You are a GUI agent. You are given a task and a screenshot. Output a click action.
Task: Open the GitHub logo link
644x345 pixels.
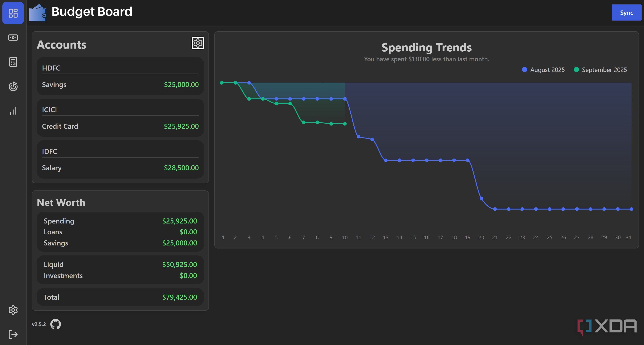(56, 324)
